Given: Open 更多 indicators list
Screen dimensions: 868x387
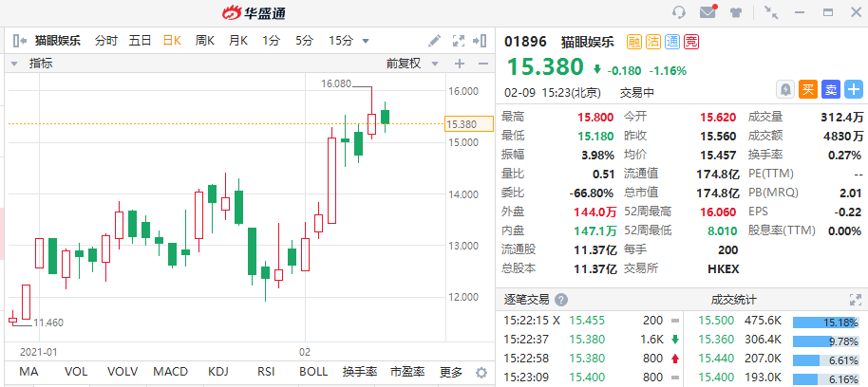Looking at the screenshot, I should (450, 372).
